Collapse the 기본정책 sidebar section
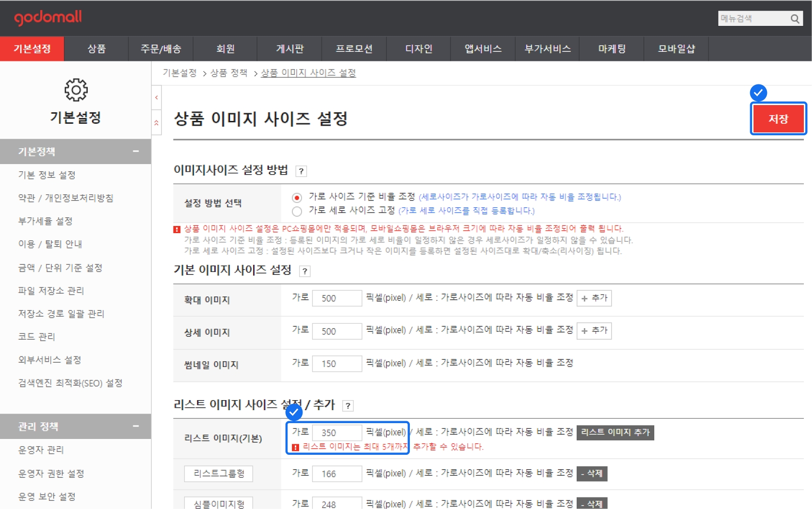 pos(136,152)
